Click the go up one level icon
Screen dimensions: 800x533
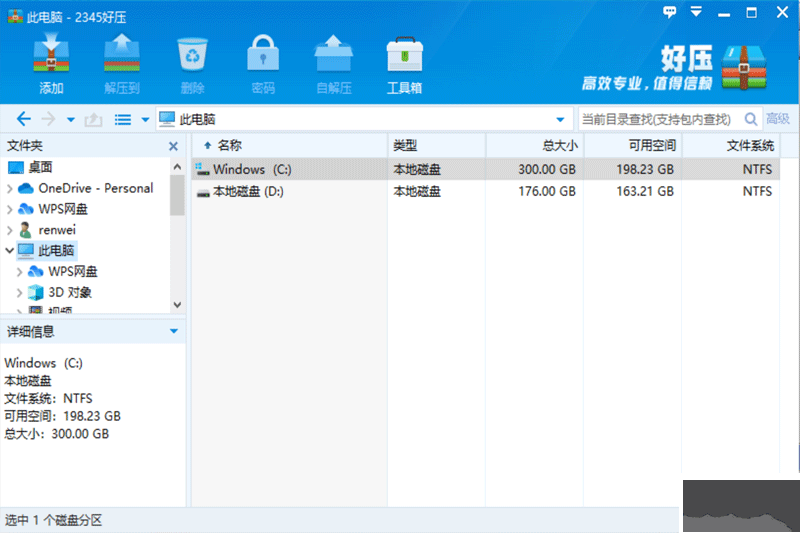93,119
